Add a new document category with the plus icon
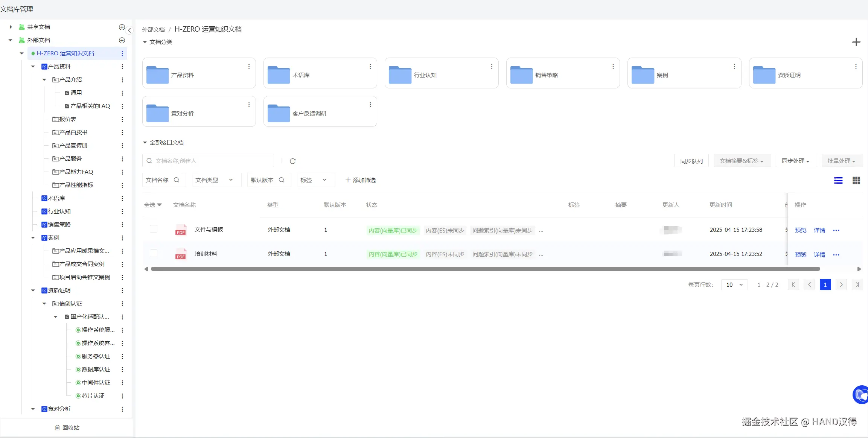The height and width of the screenshot is (438, 868). (856, 42)
